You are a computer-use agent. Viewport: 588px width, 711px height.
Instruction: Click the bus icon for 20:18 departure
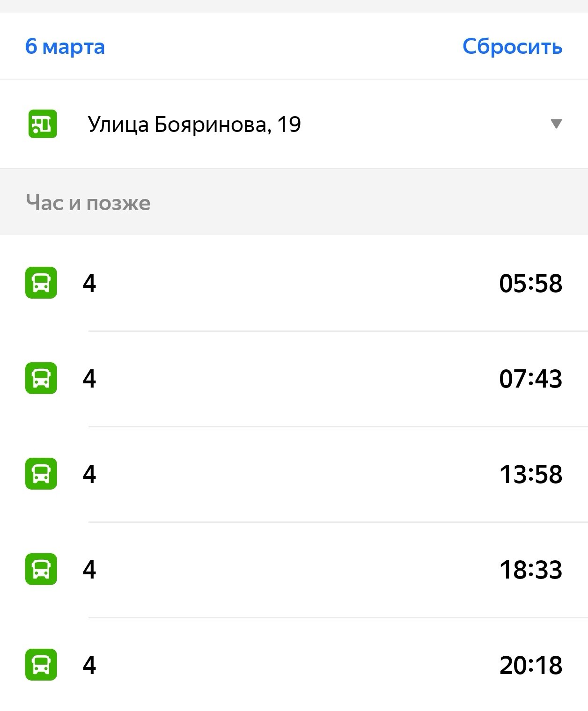[x=41, y=665]
